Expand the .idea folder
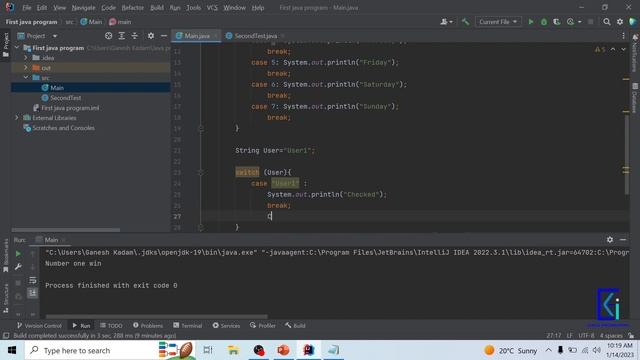Image resolution: width=640 pixels, height=360 pixels. coord(26,58)
